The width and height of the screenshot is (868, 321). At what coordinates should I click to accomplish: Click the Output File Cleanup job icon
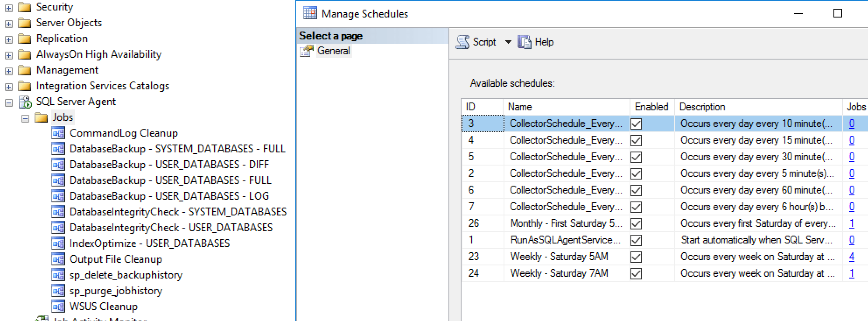pos(58,259)
